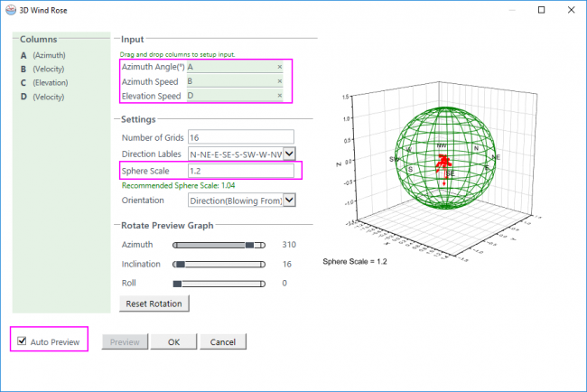The image size is (587, 392).
Task: Toggle the Auto Preview checkbox
Action: 22,341
